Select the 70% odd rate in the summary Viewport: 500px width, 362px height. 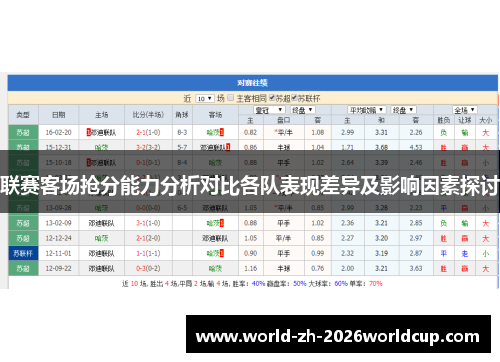[x=376, y=284]
